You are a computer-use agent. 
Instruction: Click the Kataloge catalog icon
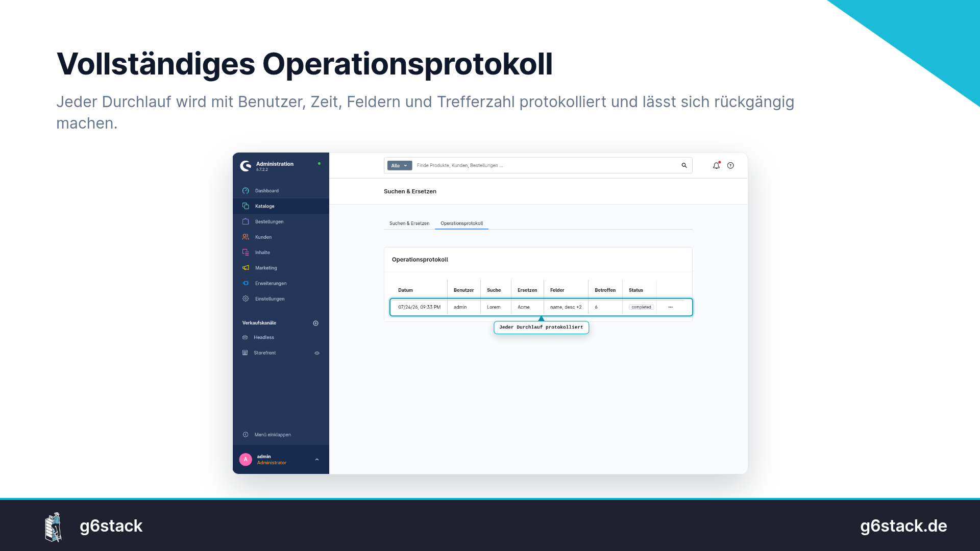[x=246, y=206]
